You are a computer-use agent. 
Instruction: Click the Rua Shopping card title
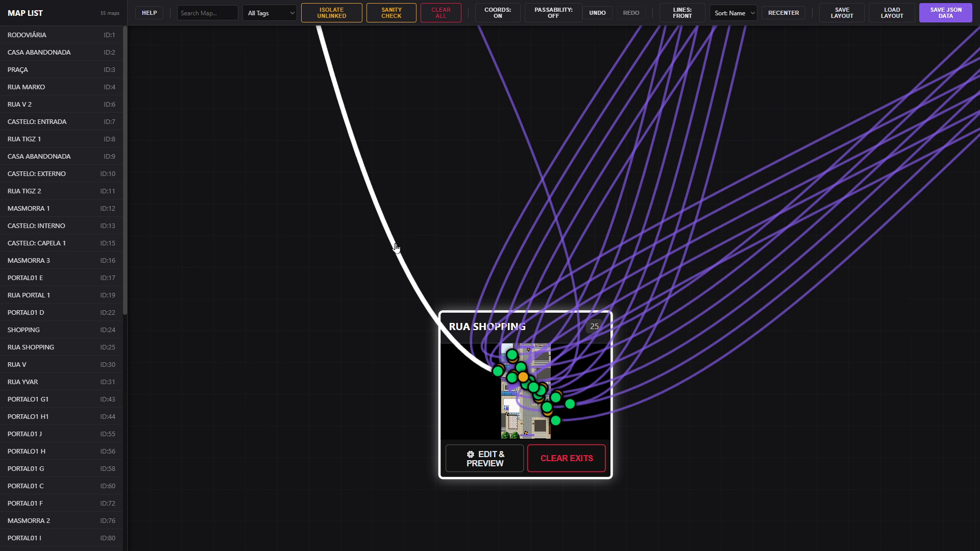[x=487, y=327]
